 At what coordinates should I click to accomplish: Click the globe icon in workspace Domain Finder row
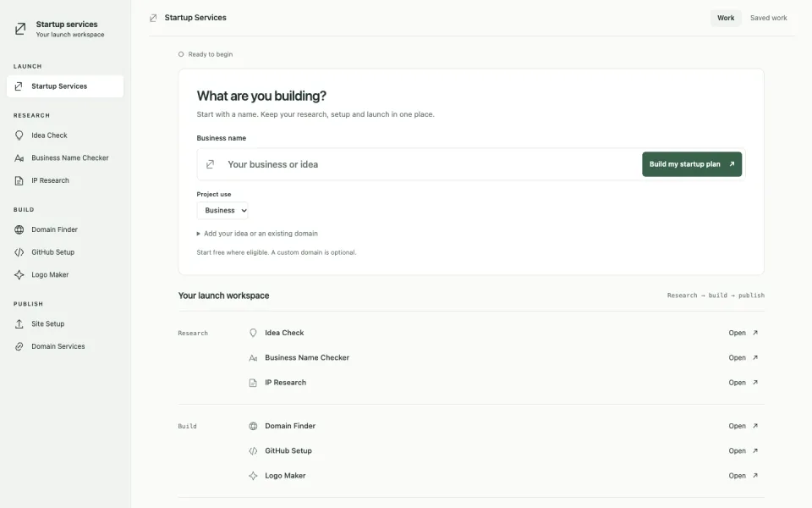(x=253, y=426)
